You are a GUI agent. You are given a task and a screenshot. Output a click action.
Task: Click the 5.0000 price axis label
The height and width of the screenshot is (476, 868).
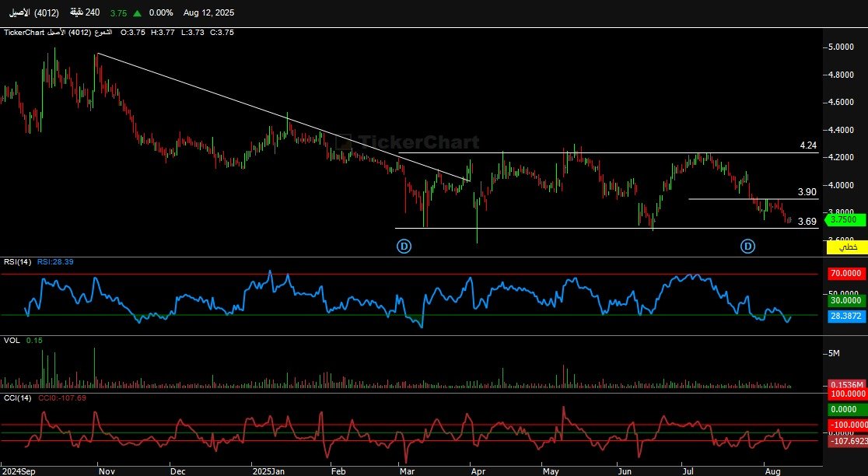point(841,47)
